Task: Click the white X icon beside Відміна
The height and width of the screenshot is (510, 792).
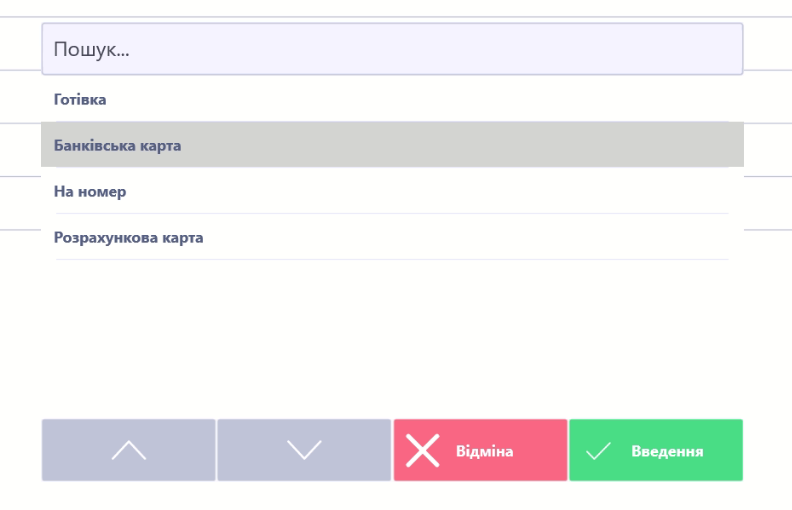Action: 423,451
